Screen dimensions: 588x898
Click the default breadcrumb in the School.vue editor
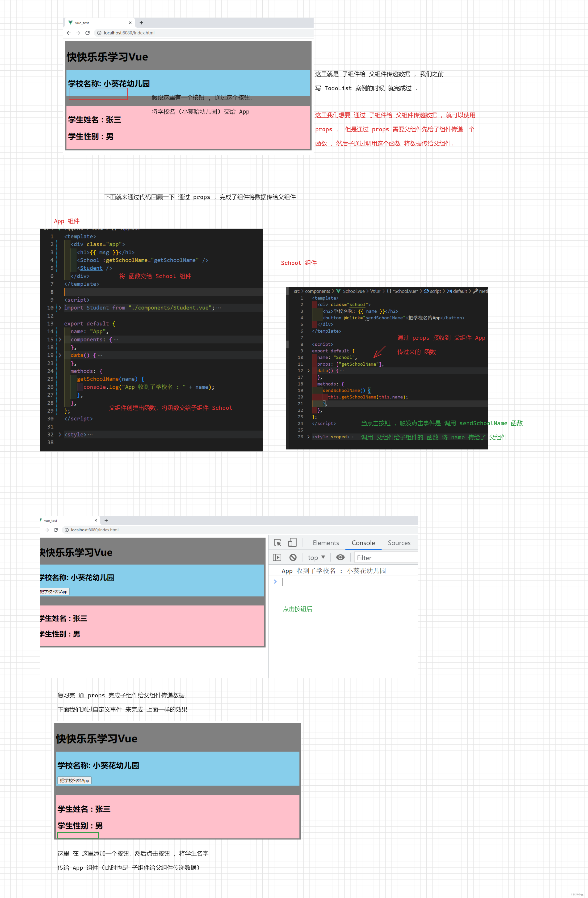click(460, 291)
